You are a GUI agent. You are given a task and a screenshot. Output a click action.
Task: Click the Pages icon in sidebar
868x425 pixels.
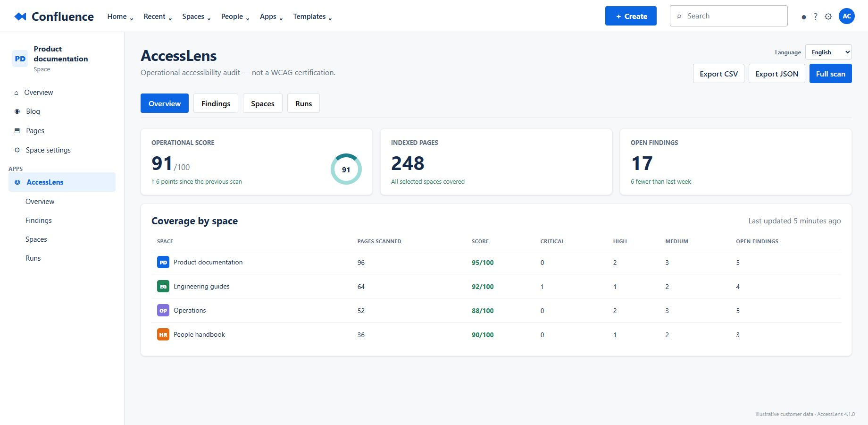click(17, 131)
